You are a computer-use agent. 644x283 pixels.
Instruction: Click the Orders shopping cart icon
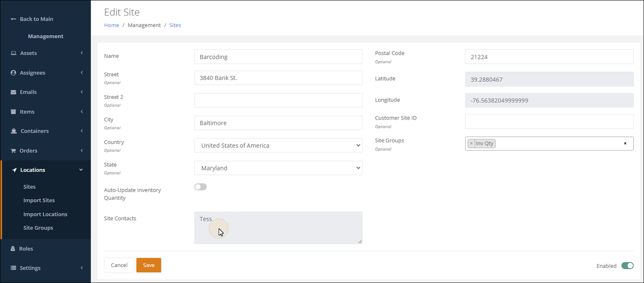click(x=13, y=151)
